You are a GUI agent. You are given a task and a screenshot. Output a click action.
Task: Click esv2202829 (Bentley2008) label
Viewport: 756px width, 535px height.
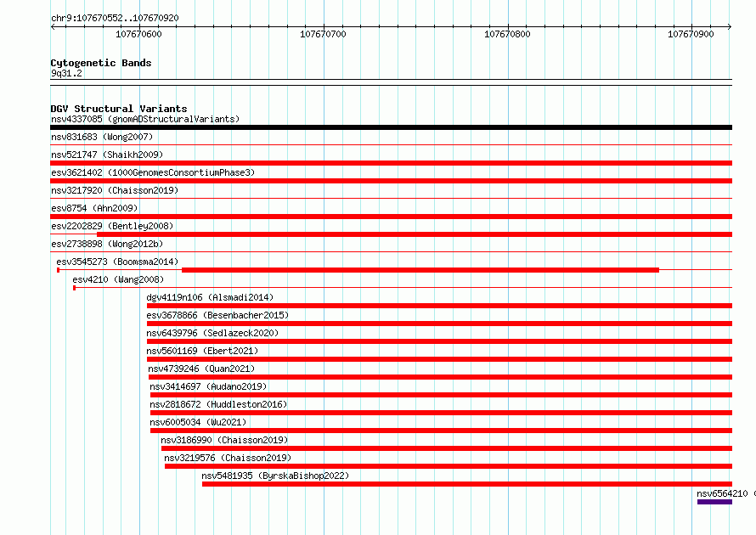pyautogui.click(x=112, y=226)
